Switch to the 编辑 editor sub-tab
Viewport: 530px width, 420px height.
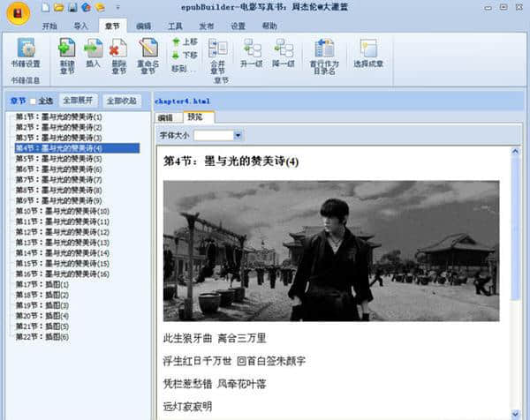[165, 117]
